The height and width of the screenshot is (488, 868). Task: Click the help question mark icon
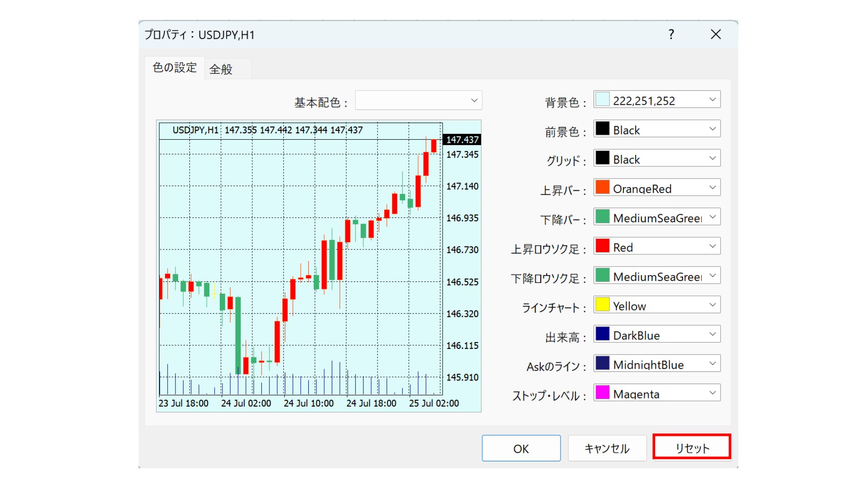point(671,34)
